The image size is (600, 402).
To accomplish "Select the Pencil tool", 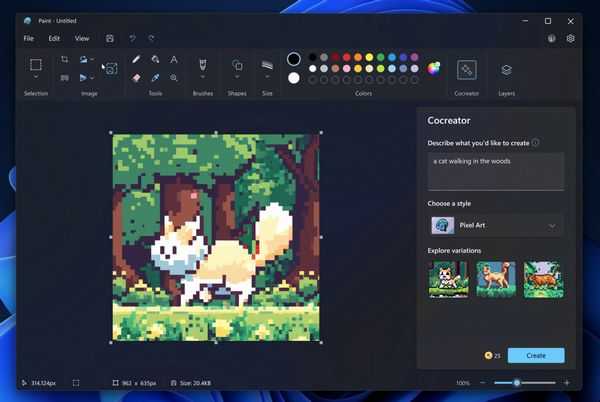I will point(137,60).
